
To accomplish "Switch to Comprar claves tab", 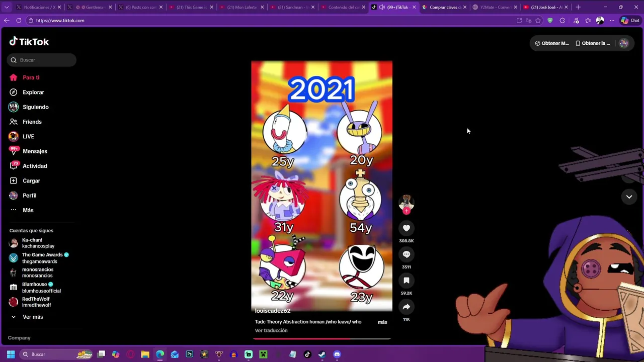I will 444,7.
